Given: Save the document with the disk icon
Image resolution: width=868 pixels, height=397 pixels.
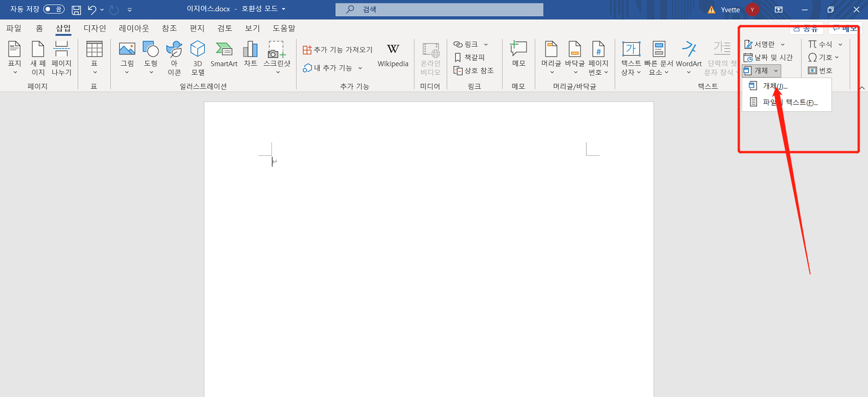Looking at the screenshot, I should click(x=76, y=9).
